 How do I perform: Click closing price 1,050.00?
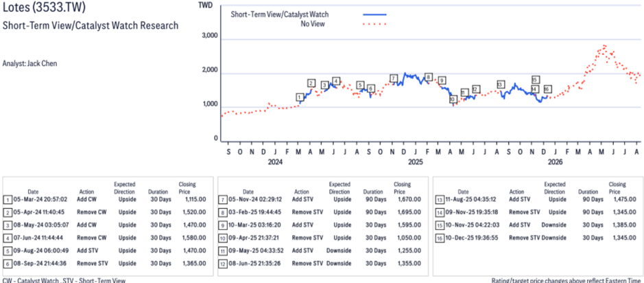pyautogui.click(x=409, y=238)
